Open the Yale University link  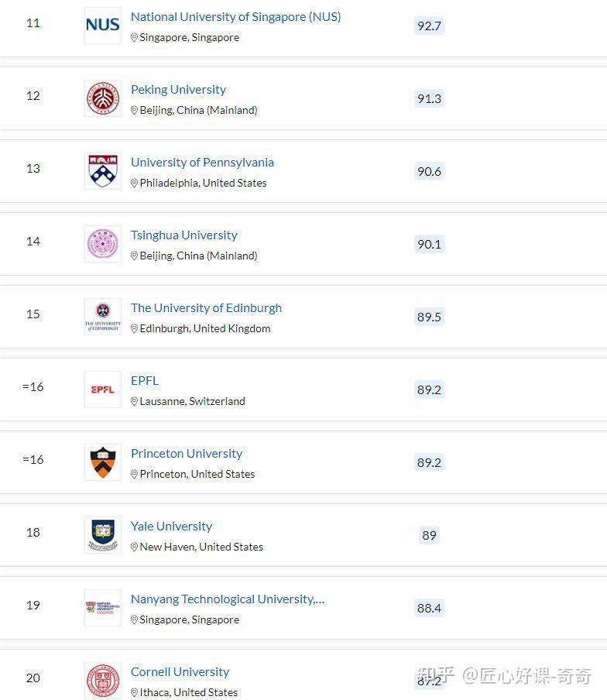(171, 527)
